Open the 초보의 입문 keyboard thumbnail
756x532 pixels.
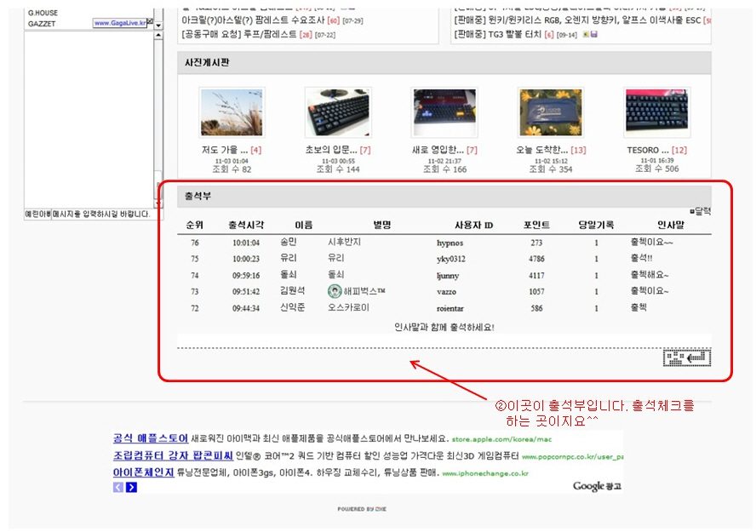click(338, 112)
